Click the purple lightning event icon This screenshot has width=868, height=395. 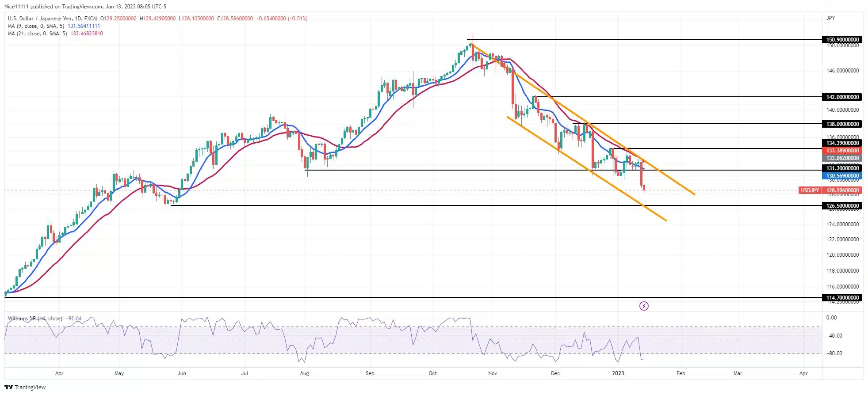(644, 306)
